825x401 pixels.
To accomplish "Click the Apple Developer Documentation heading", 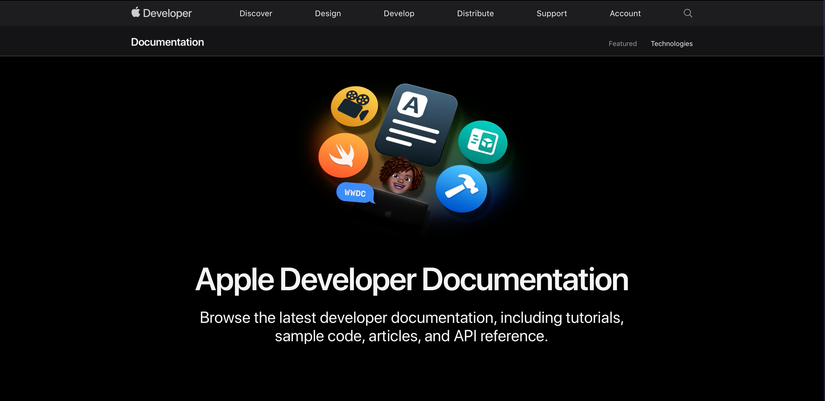I will coord(412,280).
